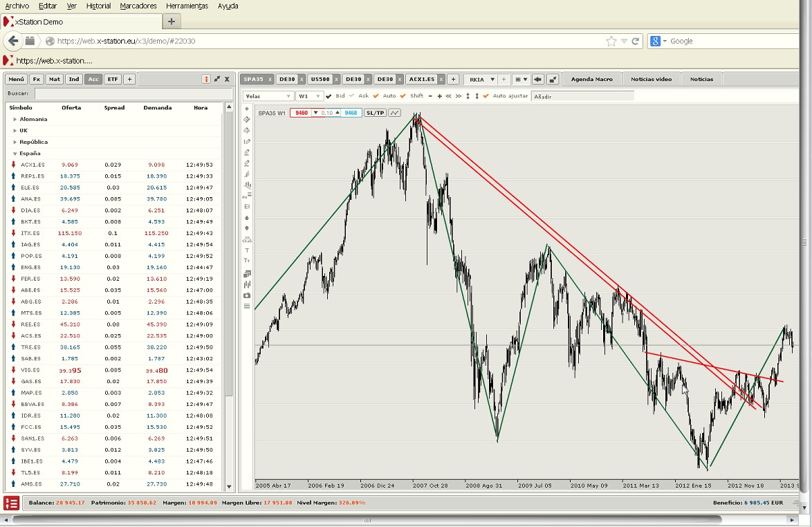Screen dimensions: 812x527
Task: Click the line chart icon beside SL/TP
Action: [395, 113]
